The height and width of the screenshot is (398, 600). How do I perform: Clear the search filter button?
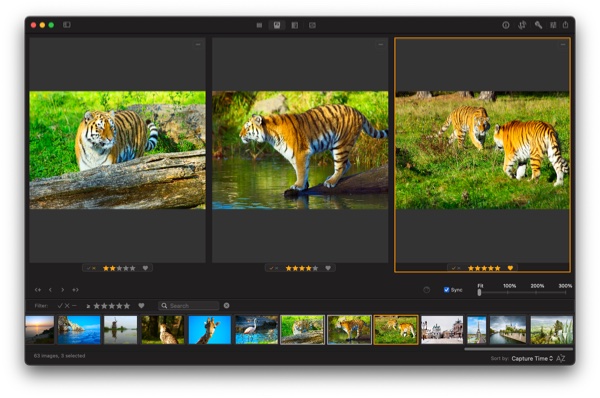227,305
